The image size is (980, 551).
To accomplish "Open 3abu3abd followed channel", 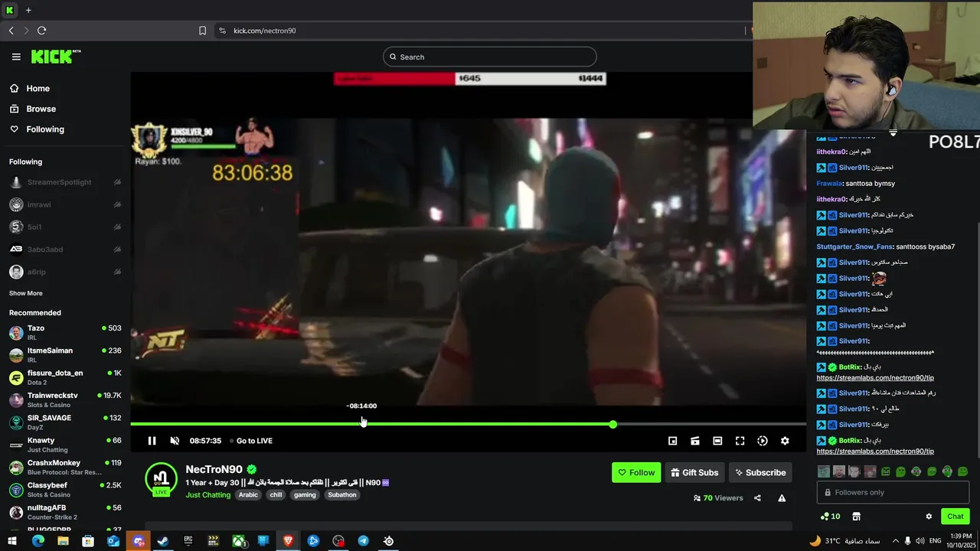I will 65,249.
